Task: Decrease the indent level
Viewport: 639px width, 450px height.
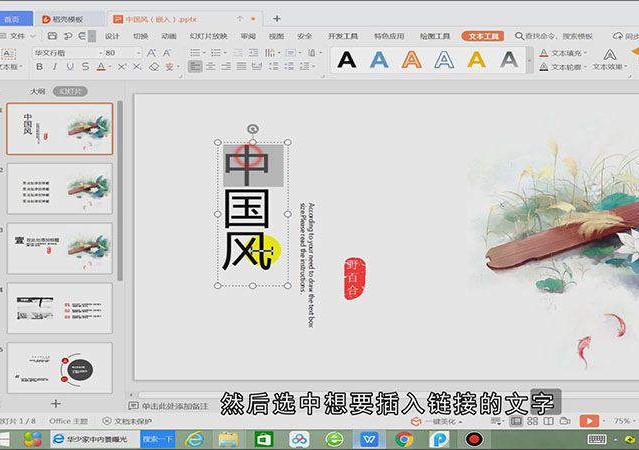Action: [x=238, y=53]
